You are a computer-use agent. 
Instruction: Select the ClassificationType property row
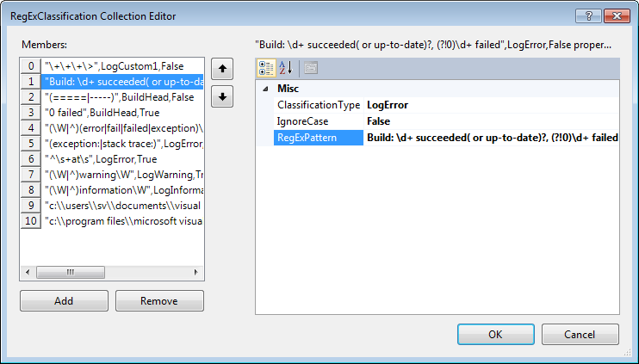pos(319,105)
